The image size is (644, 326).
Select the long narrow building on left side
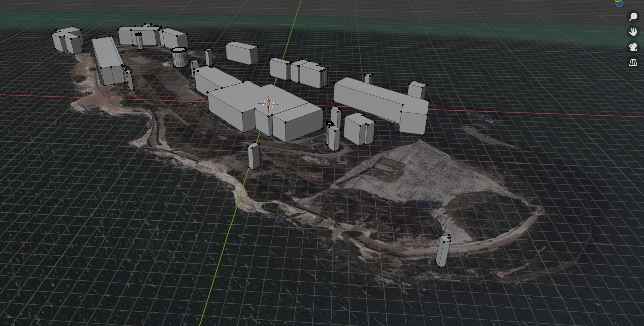click(x=109, y=62)
